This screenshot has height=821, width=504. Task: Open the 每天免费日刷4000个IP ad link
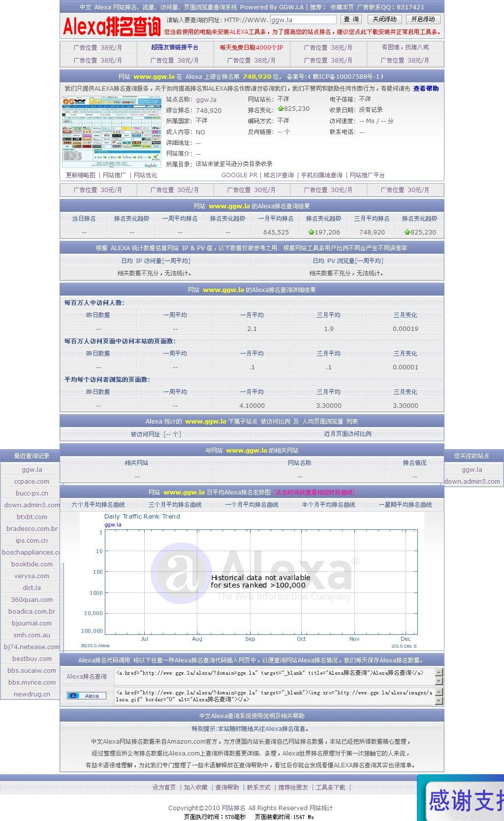pyautogui.click(x=252, y=48)
